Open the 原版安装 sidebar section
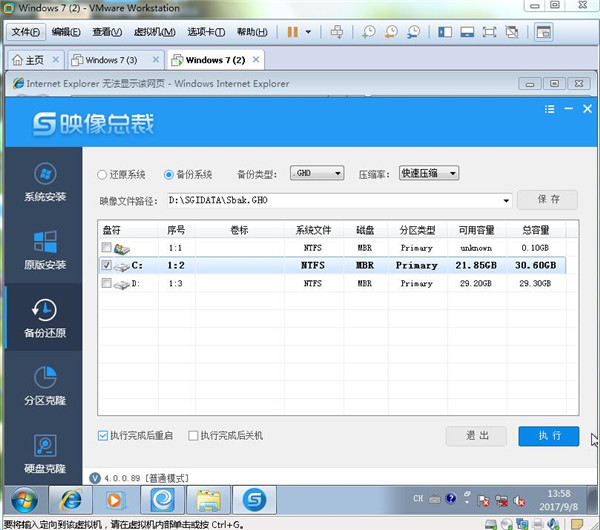Screen dimensions: 600x530 pyautogui.click(x=45, y=250)
